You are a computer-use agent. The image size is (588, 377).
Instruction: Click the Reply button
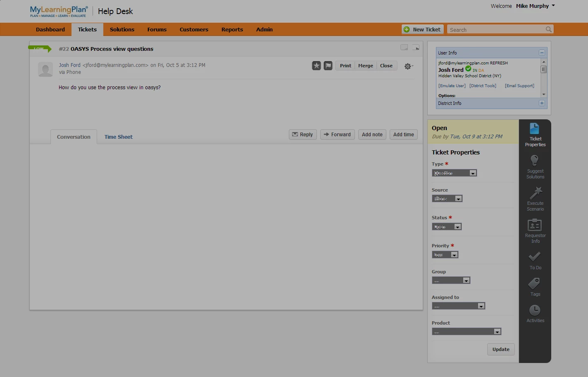pos(303,134)
